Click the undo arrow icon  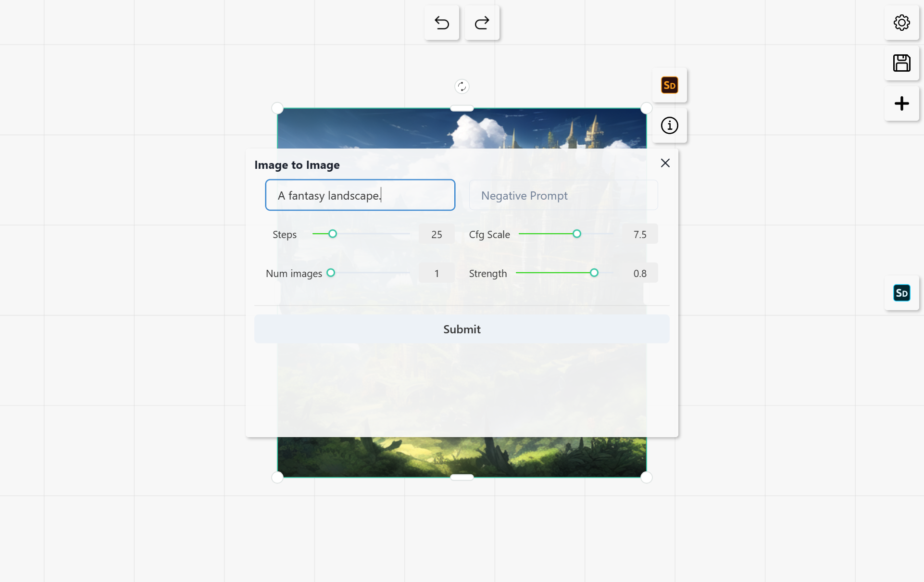(x=441, y=23)
